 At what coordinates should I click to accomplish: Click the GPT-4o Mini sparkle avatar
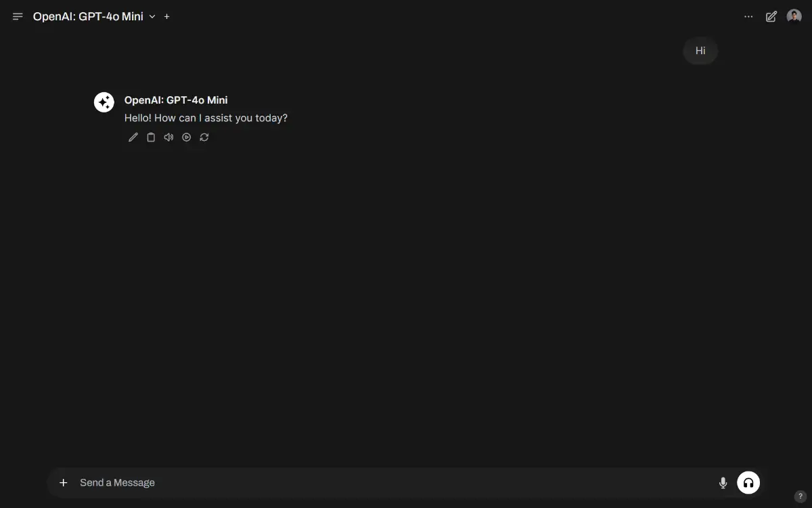pyautogui.click(x=104, y=102)
